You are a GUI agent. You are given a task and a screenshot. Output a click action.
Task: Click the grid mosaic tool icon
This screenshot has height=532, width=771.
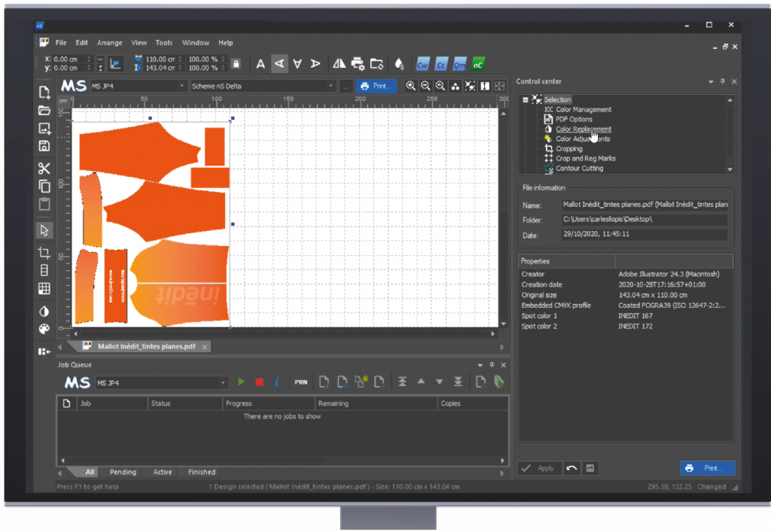[44, 288]
